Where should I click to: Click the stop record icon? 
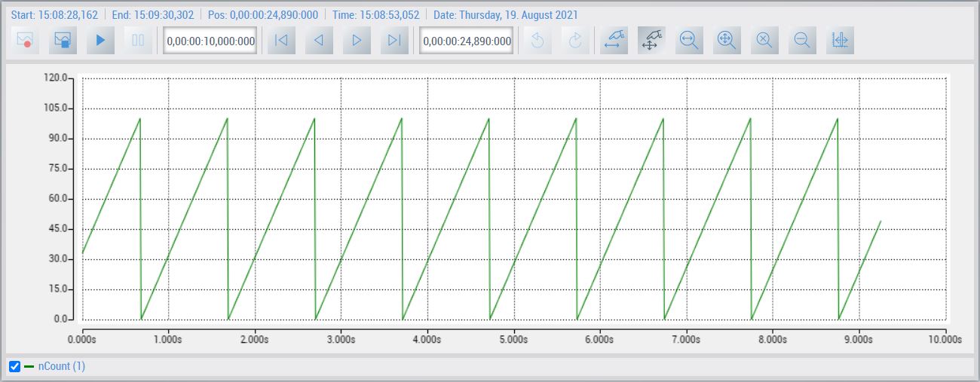(x=63, y=40)
